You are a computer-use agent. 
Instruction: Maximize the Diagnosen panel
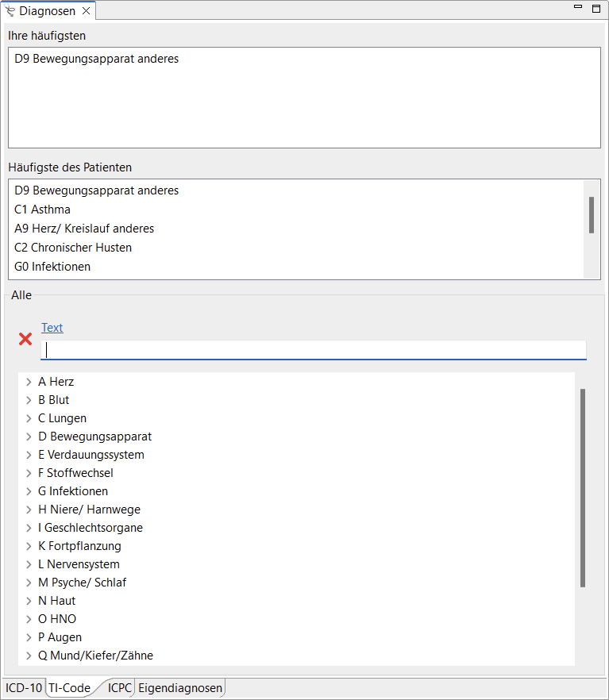pos(596,9)
